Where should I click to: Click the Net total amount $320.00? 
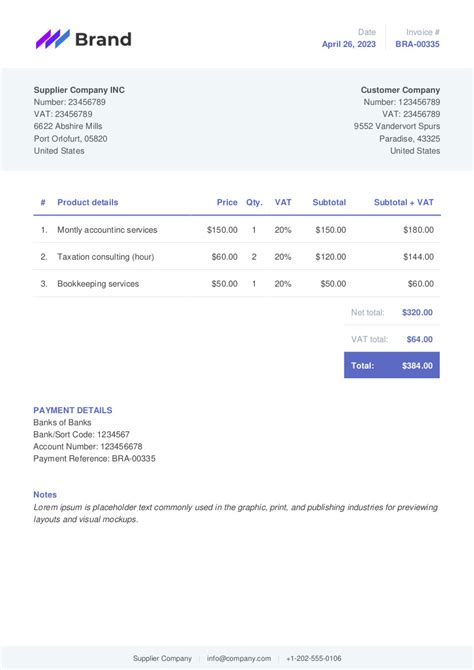coord(417,312)
